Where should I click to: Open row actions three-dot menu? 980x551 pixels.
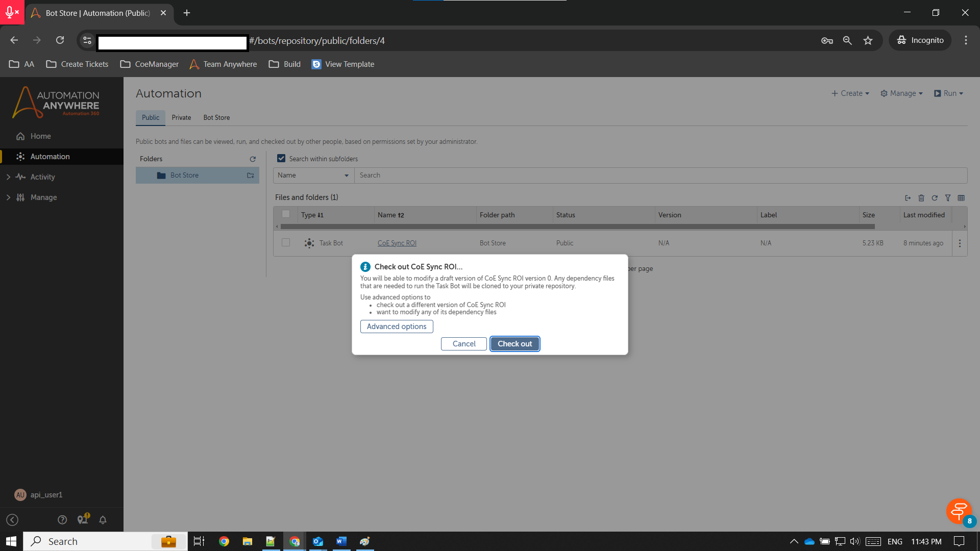tap(960, 243)
